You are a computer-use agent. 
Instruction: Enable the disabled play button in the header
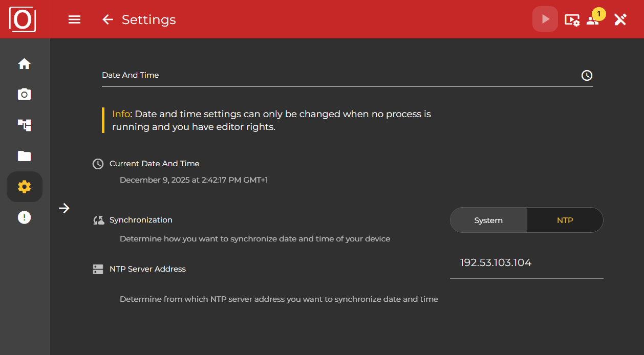point(545,18)
